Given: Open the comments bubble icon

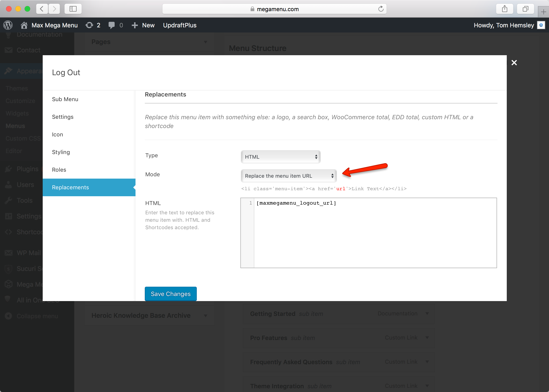Looking at the screenshot, I should pos(112,25).
